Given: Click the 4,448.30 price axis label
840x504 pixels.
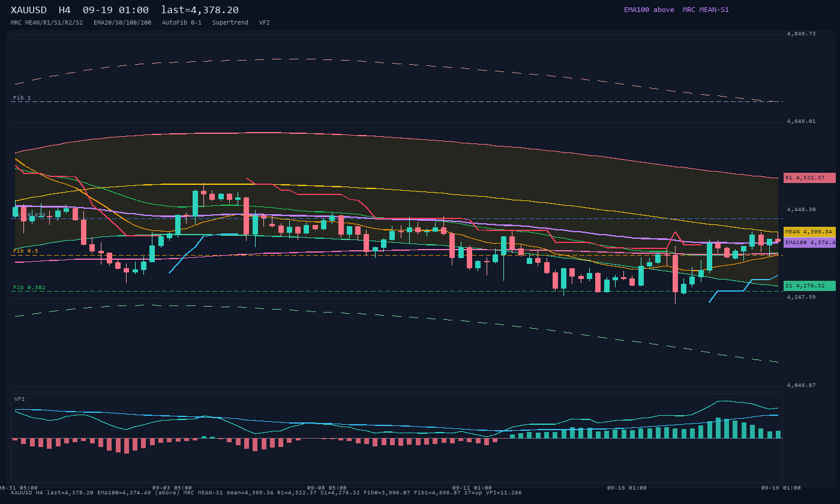Looking at the screenshot, I should [x=801, y=209].
